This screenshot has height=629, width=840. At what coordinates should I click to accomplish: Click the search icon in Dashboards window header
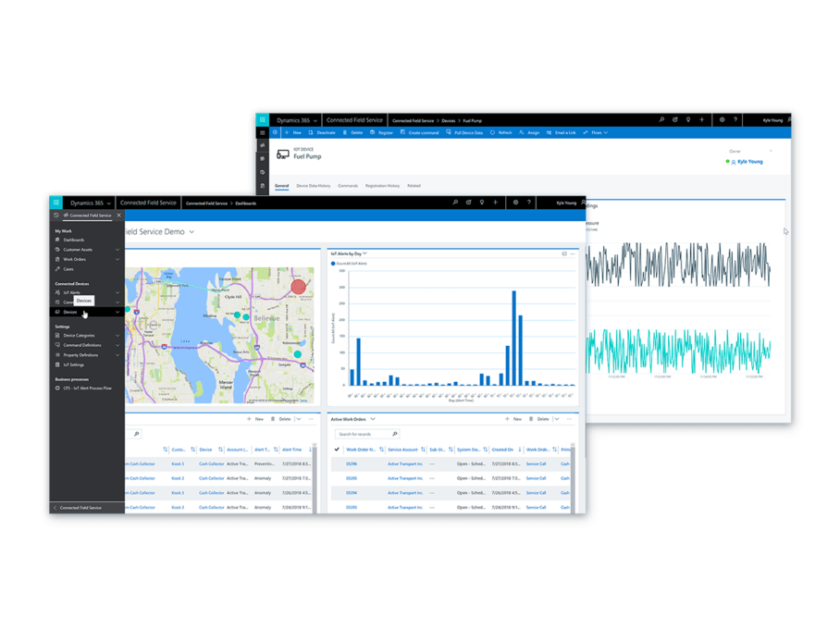(x=455, y=203)
